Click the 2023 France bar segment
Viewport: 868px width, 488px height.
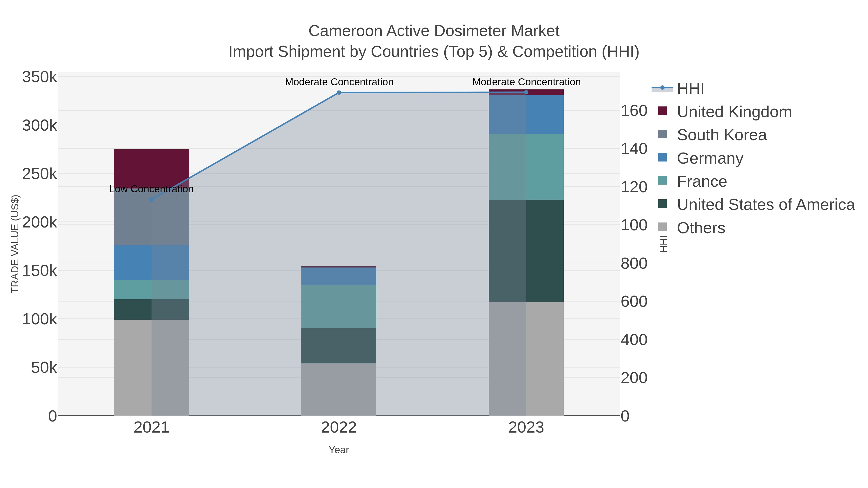point(526,167)
